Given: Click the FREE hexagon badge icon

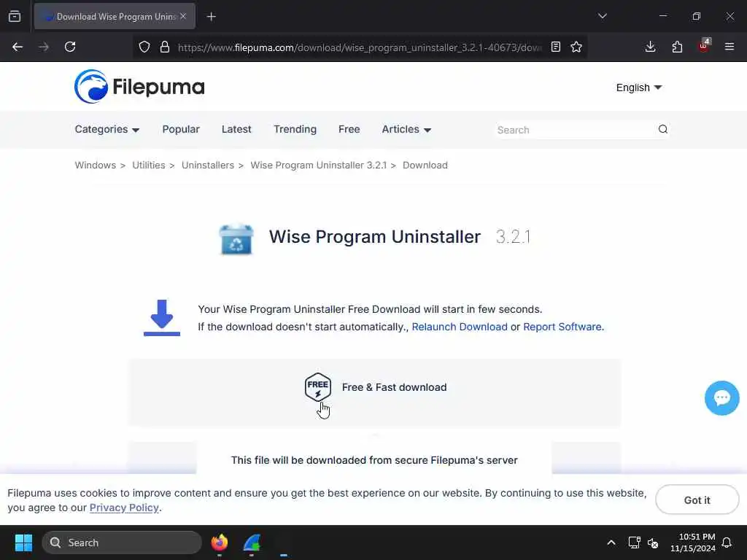Looking at the screenshot, I should pos(318,387).
